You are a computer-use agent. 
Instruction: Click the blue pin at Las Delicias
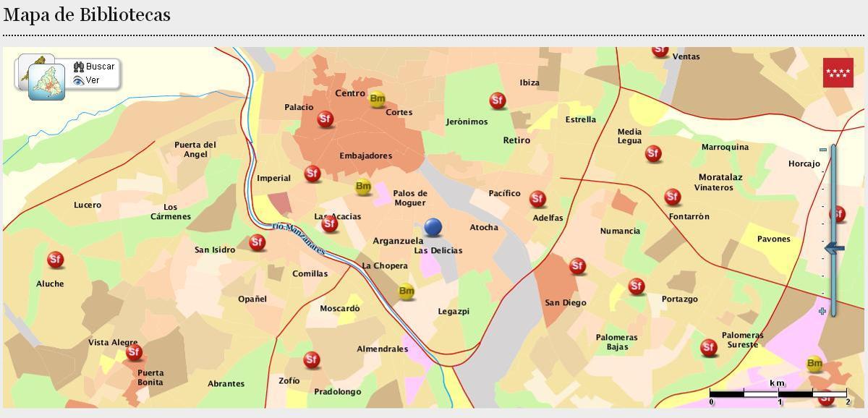[x=433, y=228]
